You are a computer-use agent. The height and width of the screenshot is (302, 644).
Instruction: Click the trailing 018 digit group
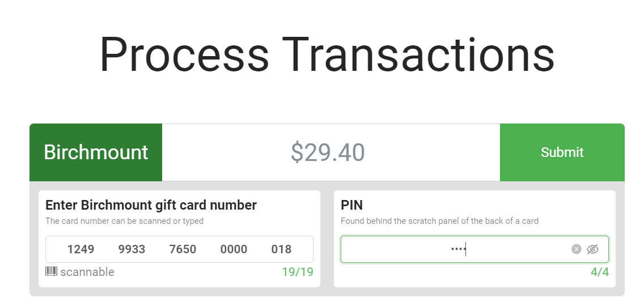281,249
